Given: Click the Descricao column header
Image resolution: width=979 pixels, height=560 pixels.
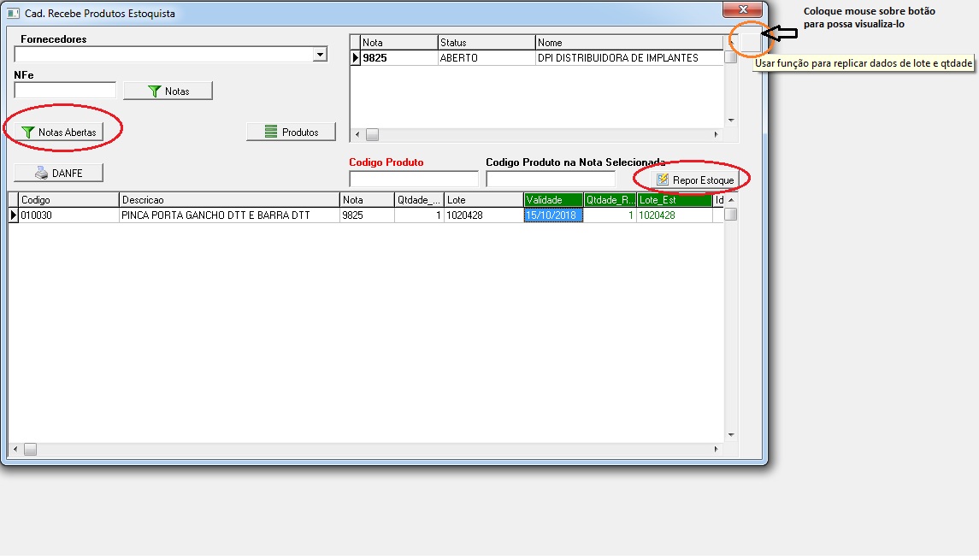Looking at the screenshot, I should (228, 200).
